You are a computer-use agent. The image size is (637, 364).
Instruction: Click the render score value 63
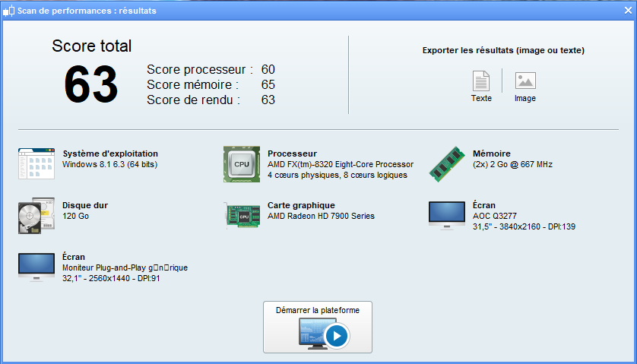tap(268, 100)
